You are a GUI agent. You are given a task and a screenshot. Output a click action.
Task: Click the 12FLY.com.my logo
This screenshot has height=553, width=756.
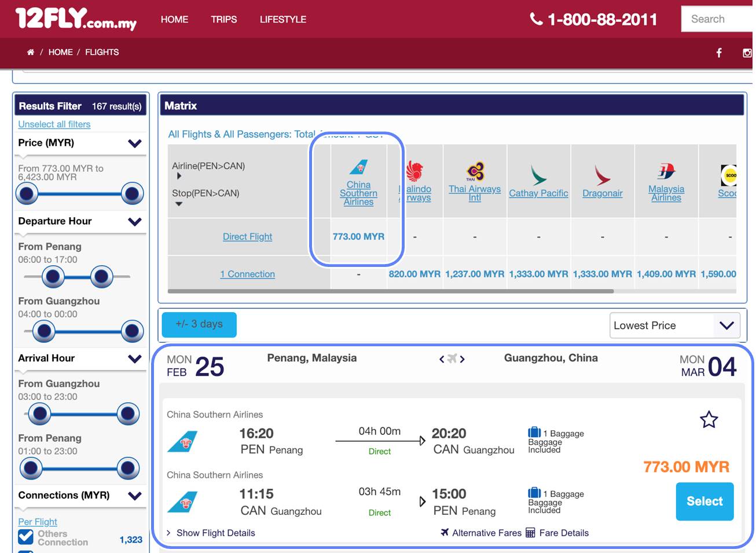[76, 19]
